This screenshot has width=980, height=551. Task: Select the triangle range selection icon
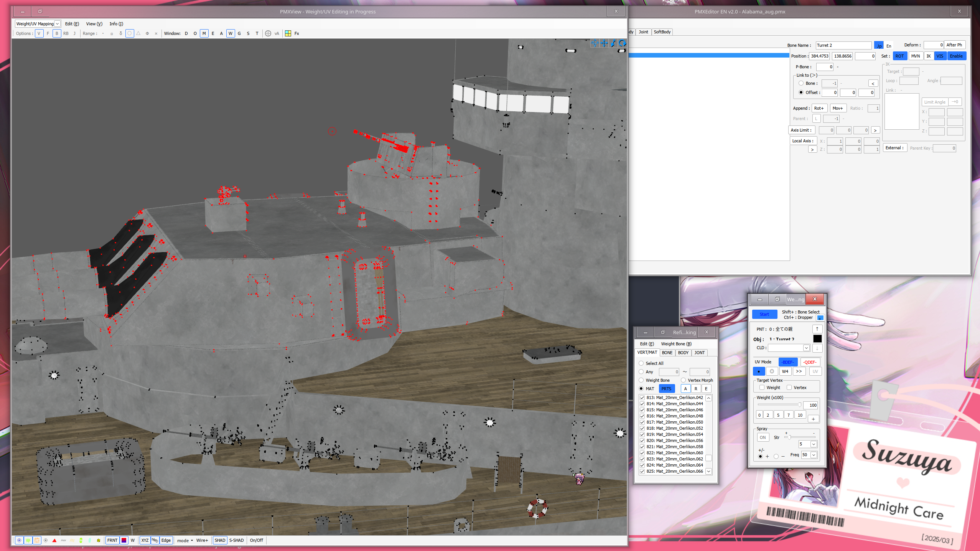pyautogui.click(x=138, y=33)
